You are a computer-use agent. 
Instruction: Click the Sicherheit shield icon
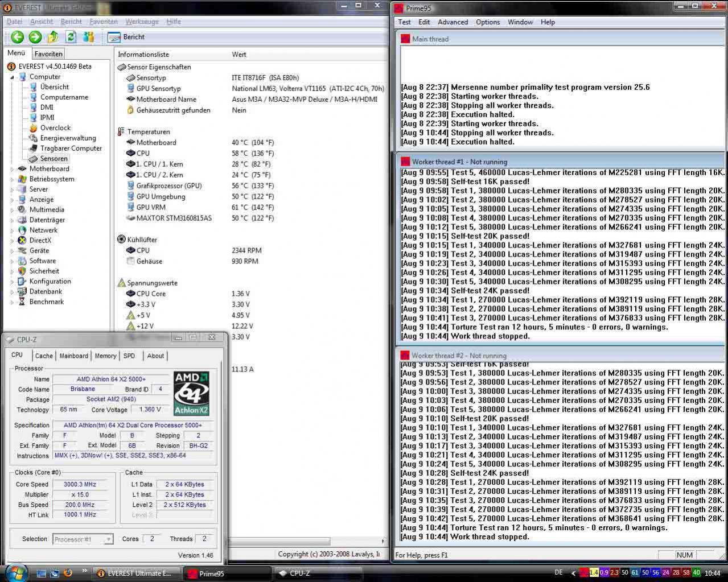pyautogui.click(x=22, y=271)
